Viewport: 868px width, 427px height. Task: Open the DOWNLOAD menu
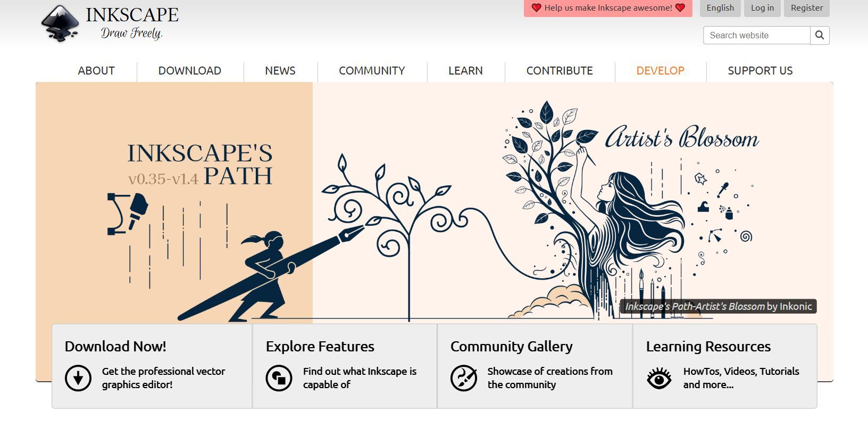point(190,71)
